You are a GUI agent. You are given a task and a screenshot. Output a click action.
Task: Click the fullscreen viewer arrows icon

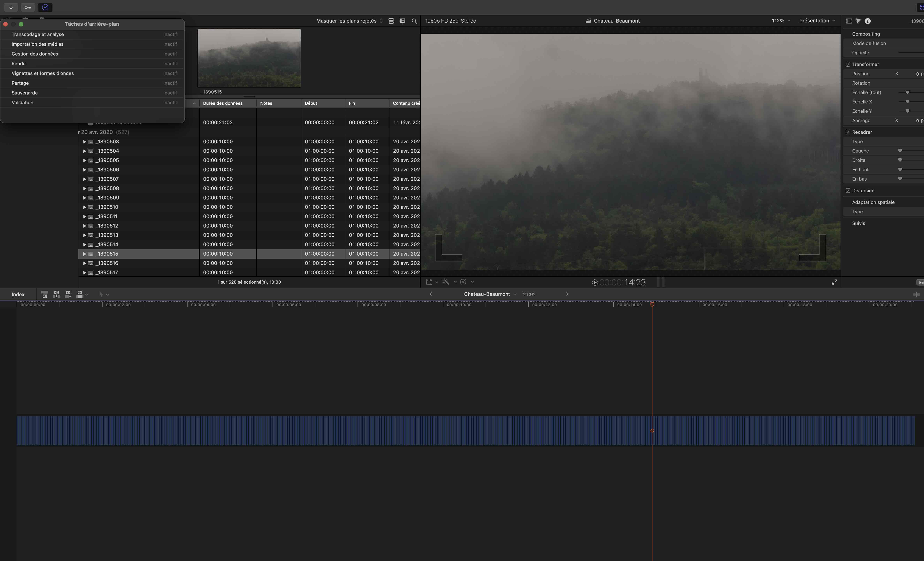pos(835,282)
